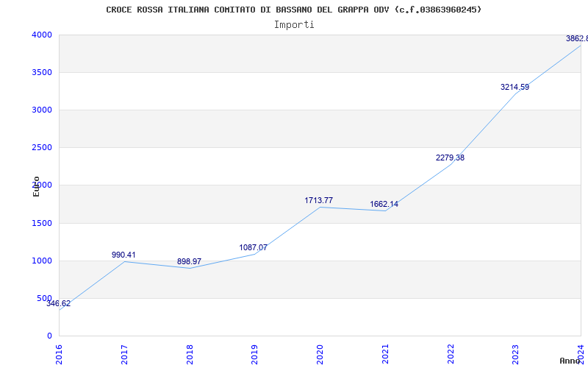The image size is (588, 368).
Task: Select the 1713.77 value on the line
Action: [x=318, y=200]
